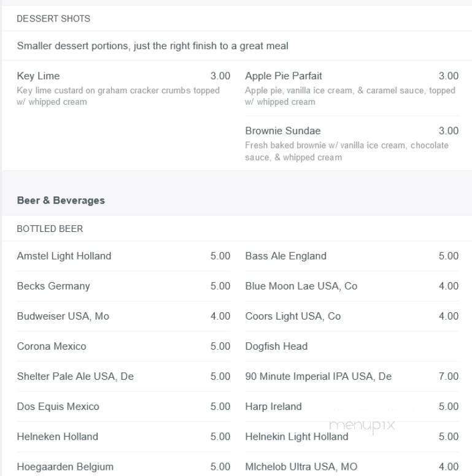Open the Brownie Sundae dessert entry
The image size is (472, 476).
coord(283,131)
